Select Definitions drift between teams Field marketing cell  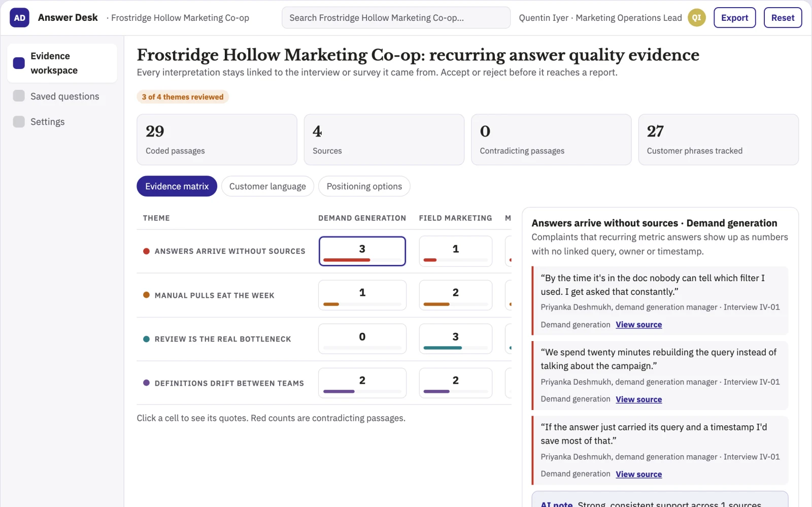click(x=456, y=383)
